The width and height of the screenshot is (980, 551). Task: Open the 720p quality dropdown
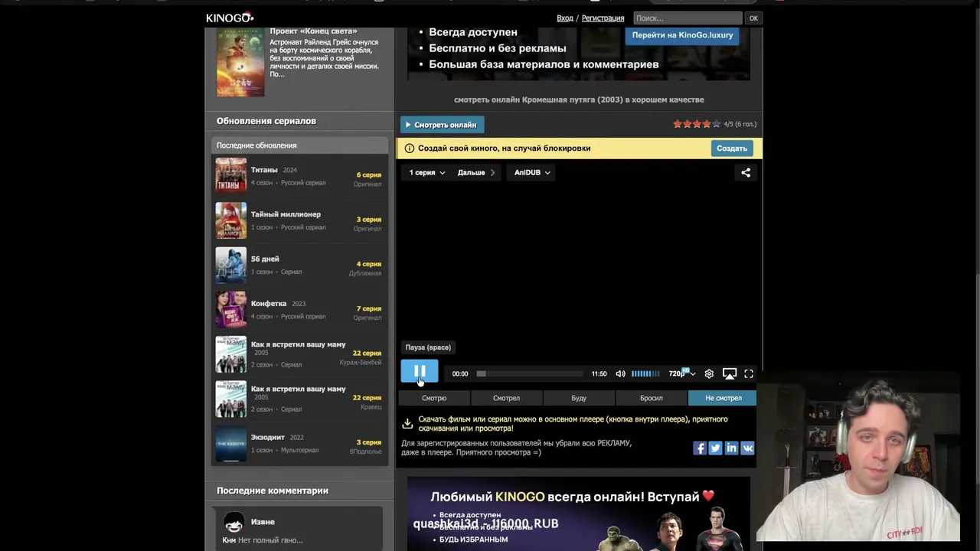click(x=681, y=373)
